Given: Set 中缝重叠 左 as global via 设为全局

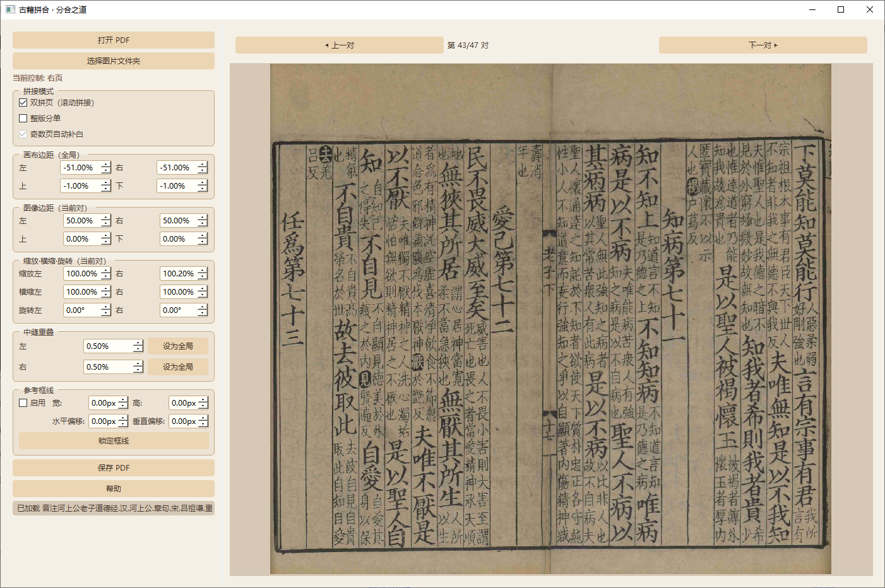Looking at the screenshot, I should 178,346.
